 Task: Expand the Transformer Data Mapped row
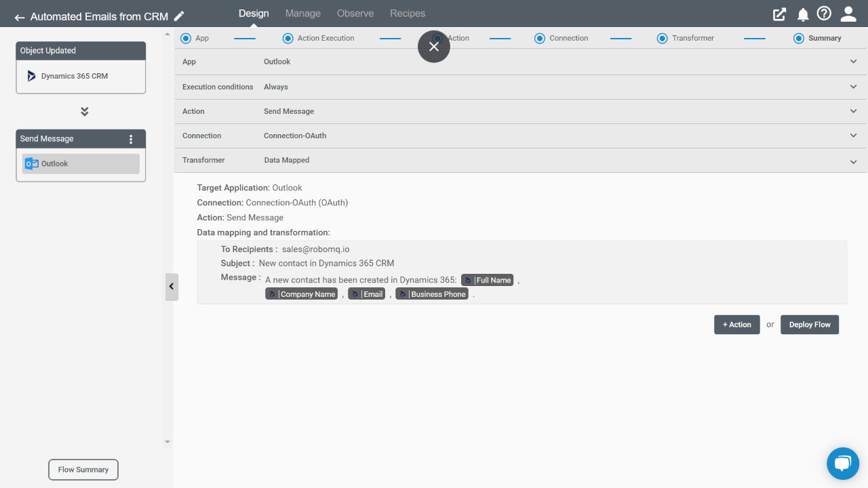[520, 160]
